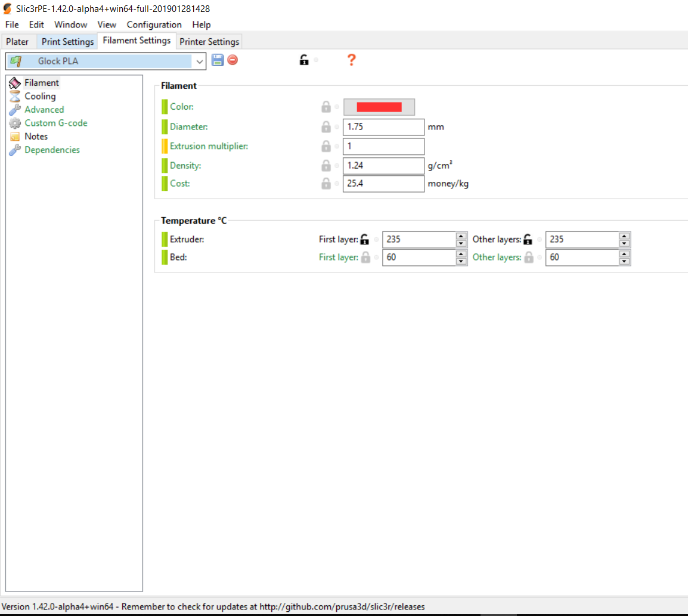
Task: Click the Cooling hourglass icon in sidebar
Action: [x=15, y=96]
